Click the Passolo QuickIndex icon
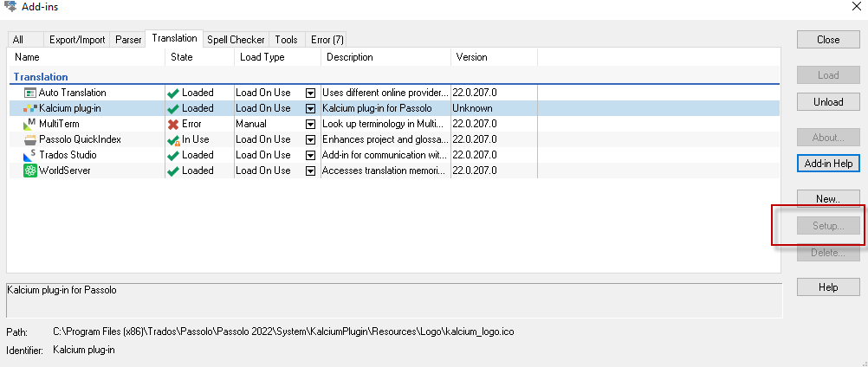The image size is (868, 367). [x=30, y=139]
